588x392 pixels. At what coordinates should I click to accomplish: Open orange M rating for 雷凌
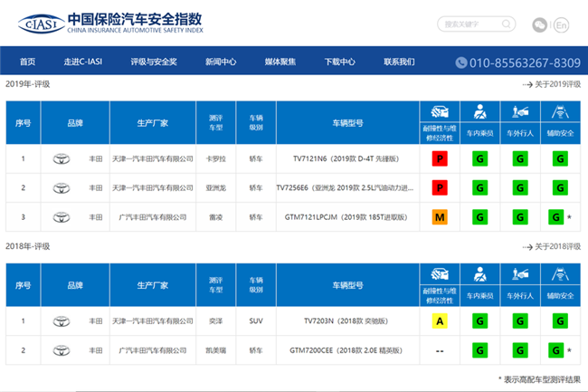(440, 216)
